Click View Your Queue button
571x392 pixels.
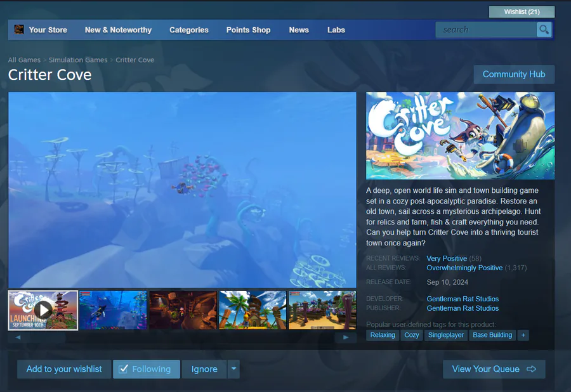click(x=494, y=369)
